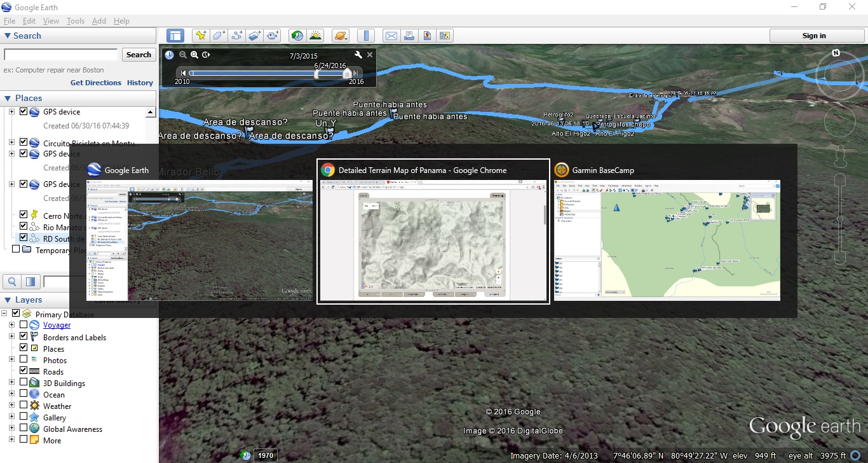Image resolution: width=868 pixels, height=463 pixels.
Task: Click the Get Directions link
Action: tap(96, 83)
